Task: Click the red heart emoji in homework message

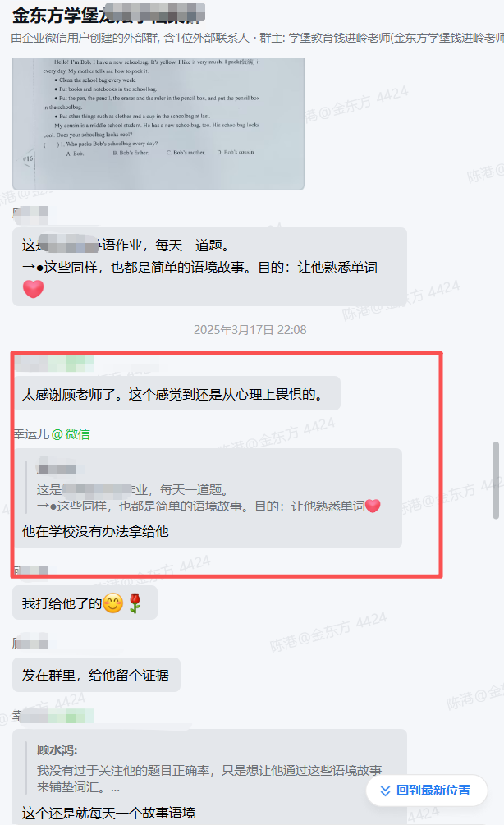Action: tap(33, 289)
